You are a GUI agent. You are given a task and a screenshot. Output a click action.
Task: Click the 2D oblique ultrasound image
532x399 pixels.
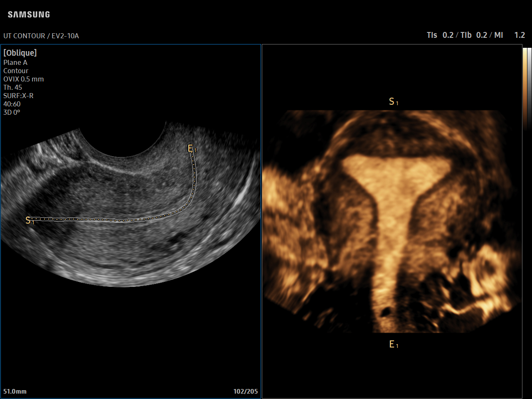point(131,204)
